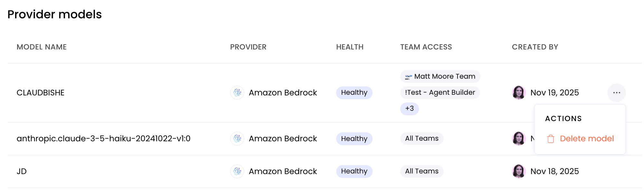This screenshot has height=194, width=644.
Task: Click the creator avatar in CLAUDBISHE row
Action: coord(519,93)
